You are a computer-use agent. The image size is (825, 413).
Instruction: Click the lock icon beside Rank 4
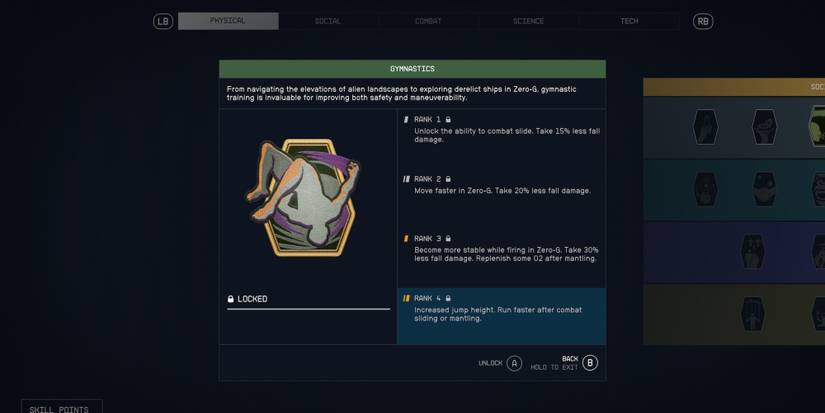[x=448, y=298]
